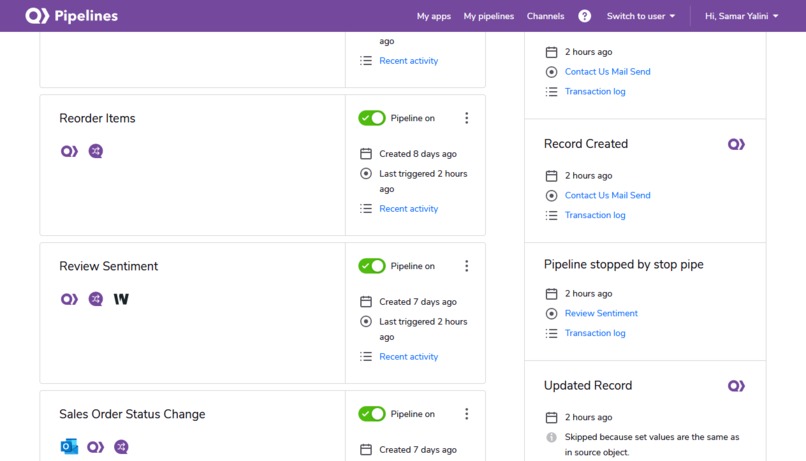Open the Switch to user dropdown

coord(640,16)
